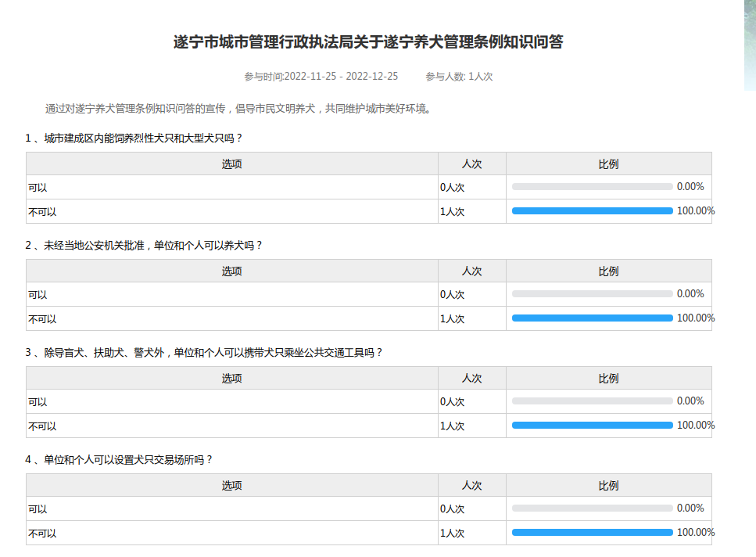
Task: Click question 1 text about 烈性犬只和大型犬只
Action: (134, 138)
